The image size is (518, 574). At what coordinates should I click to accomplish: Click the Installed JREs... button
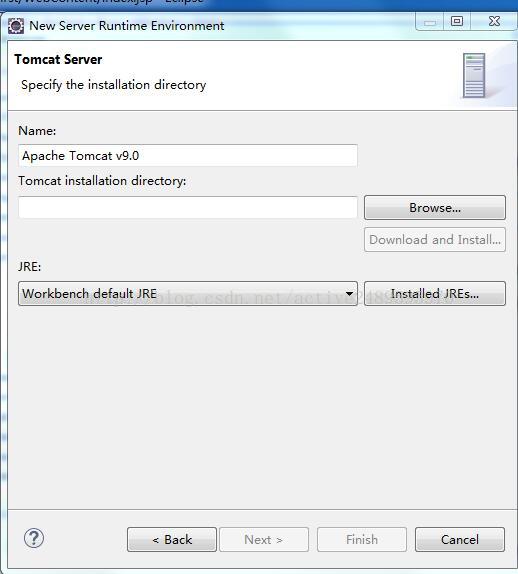[x=435, y=294]
